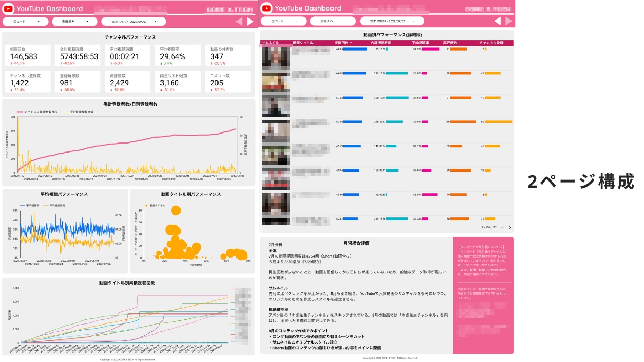
Task: Open the 登録済み dropdown on the left page
Action: click(x=74, y=22)
